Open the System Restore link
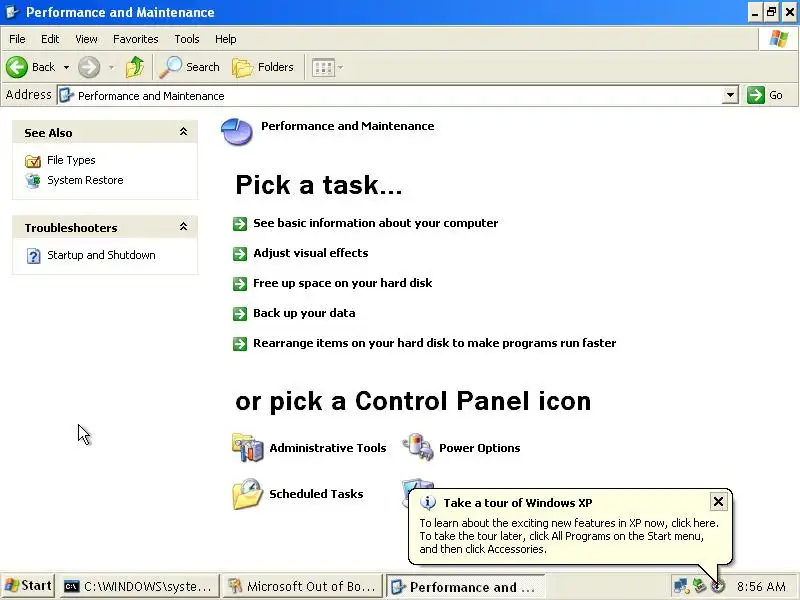The image size is (800, 600). click(85, 180)
